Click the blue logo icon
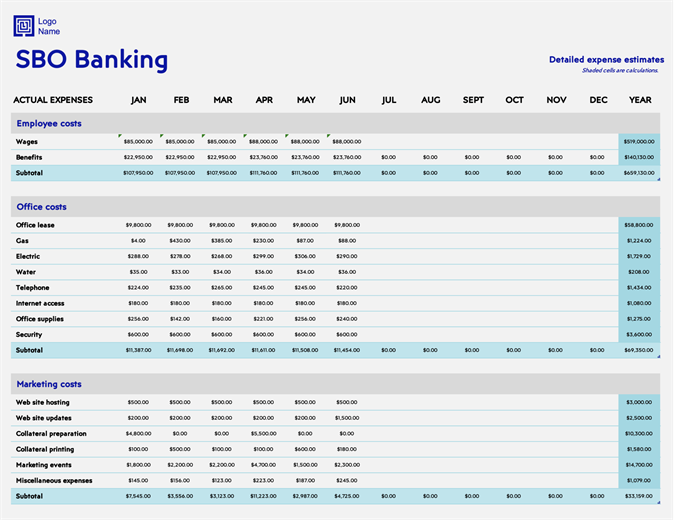Screen dimensions: 675x520 point(24,26)
